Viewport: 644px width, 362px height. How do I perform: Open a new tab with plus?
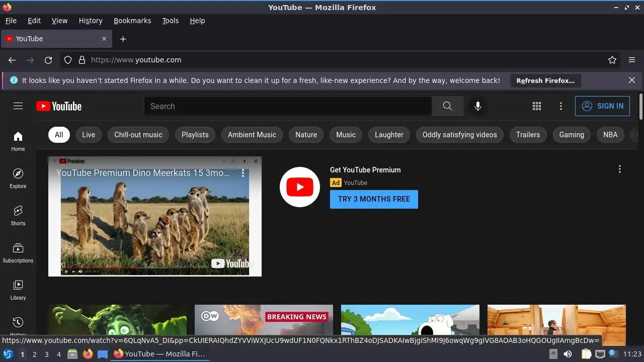point(123,39)
